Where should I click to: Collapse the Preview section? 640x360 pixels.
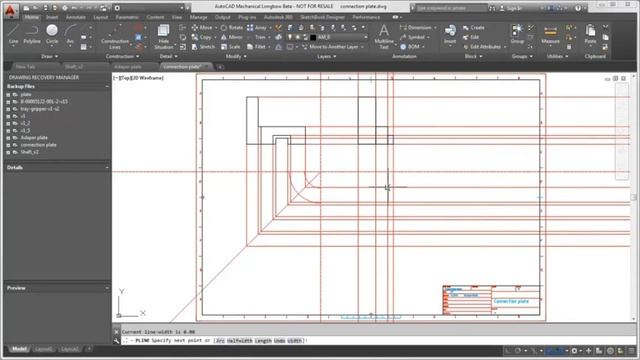coord(107,288)
